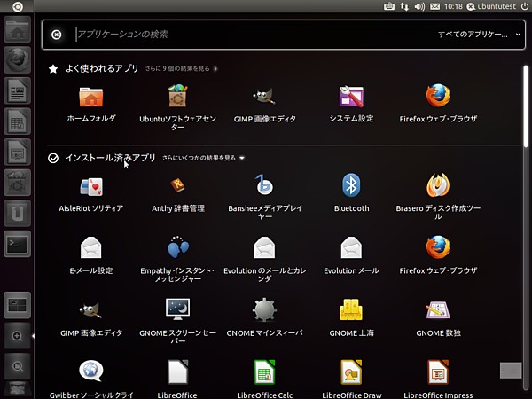Open Bluetooth app

click(x=351, y=185)
